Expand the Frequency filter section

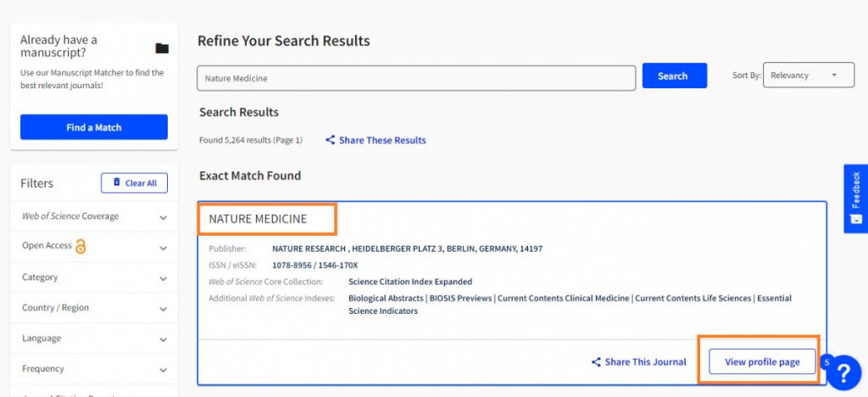click(163, 370)
